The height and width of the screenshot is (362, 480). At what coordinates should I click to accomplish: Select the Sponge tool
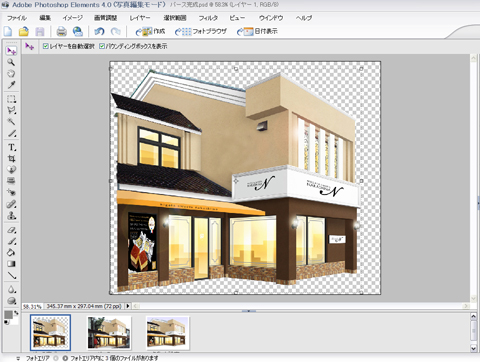pyautogui.click(x=11, y=301)
